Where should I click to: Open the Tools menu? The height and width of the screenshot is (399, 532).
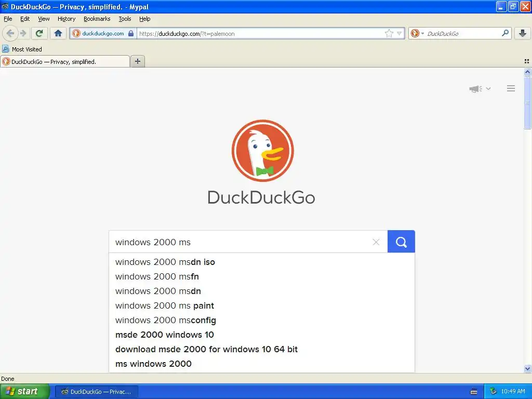(x=125, y=19)
